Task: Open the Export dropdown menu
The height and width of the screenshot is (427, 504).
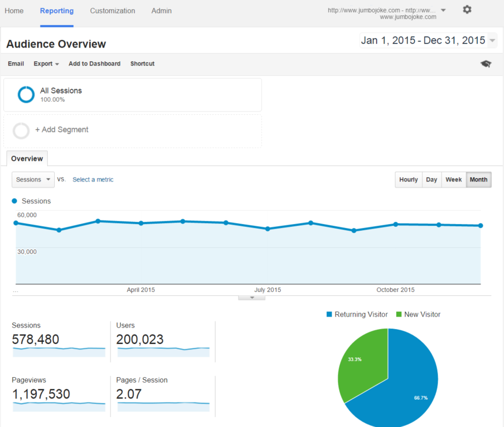Action: (47, 64)
